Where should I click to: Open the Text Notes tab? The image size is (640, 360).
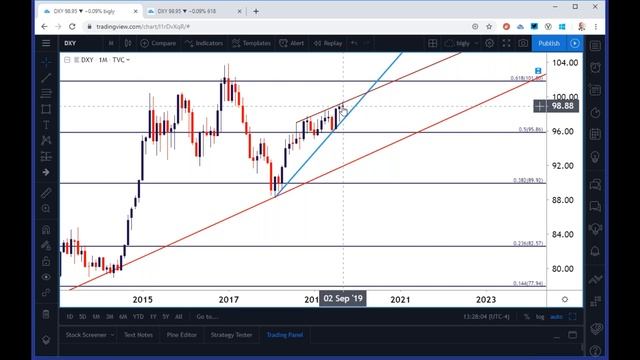coord(138,335)
